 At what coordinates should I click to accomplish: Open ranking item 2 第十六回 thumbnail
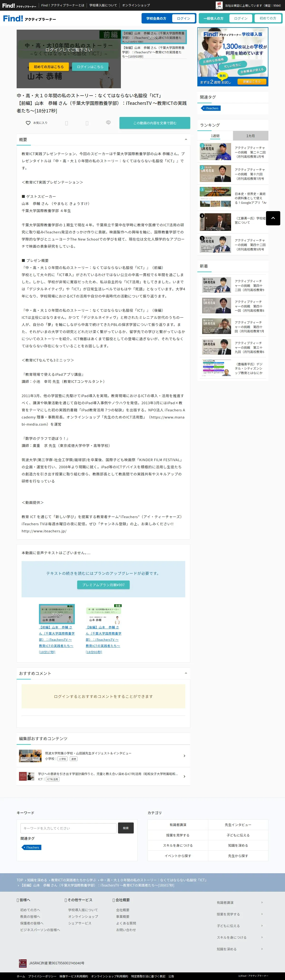coord(215,173)
